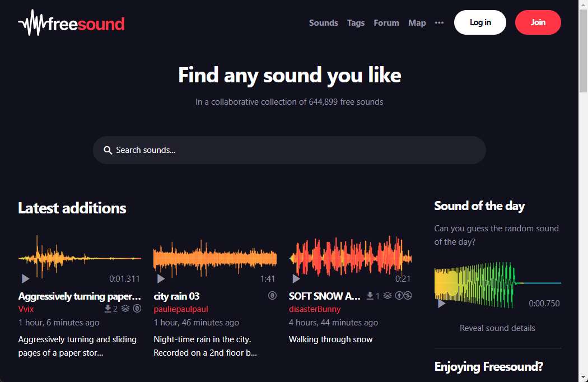Click the magnifying glass search icon
Screen dimensions: 588x382
pyautogui.click(x=108, y=150)
